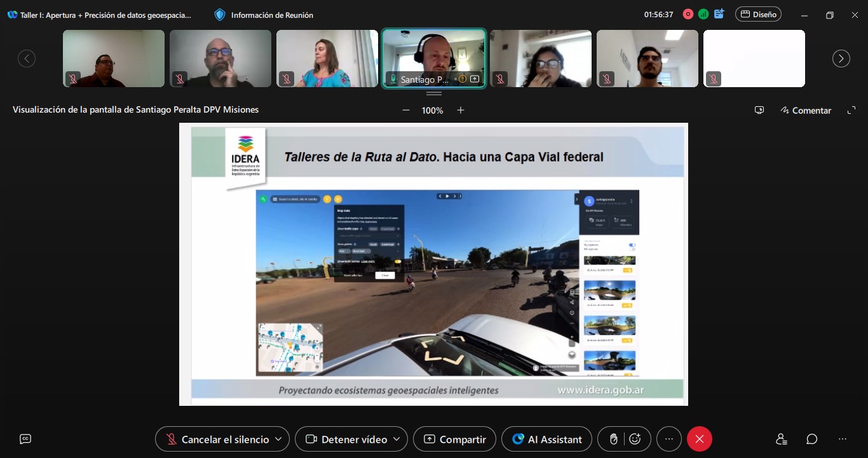
Task: Click the Compartir button
Action: click(454, 439)
